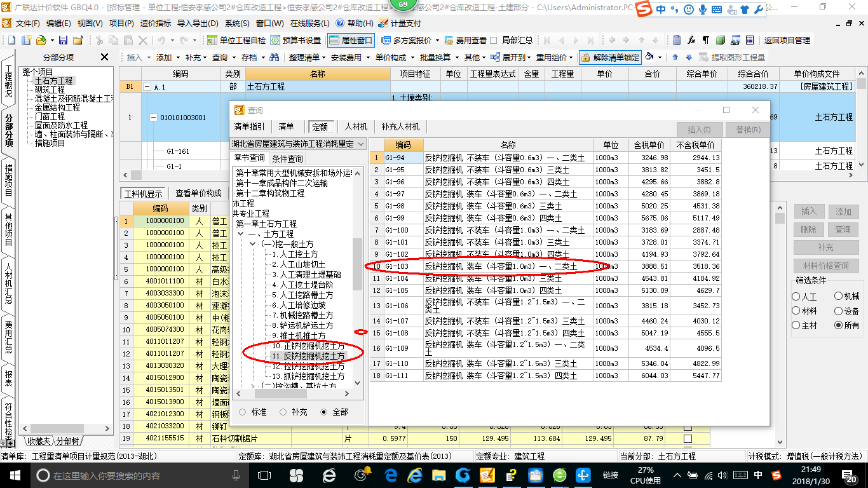The height and width of the screenshot is (488, 868).
Task: Open the 文件(F) menu
Action: pyautogui.click(x=28, y=23)
